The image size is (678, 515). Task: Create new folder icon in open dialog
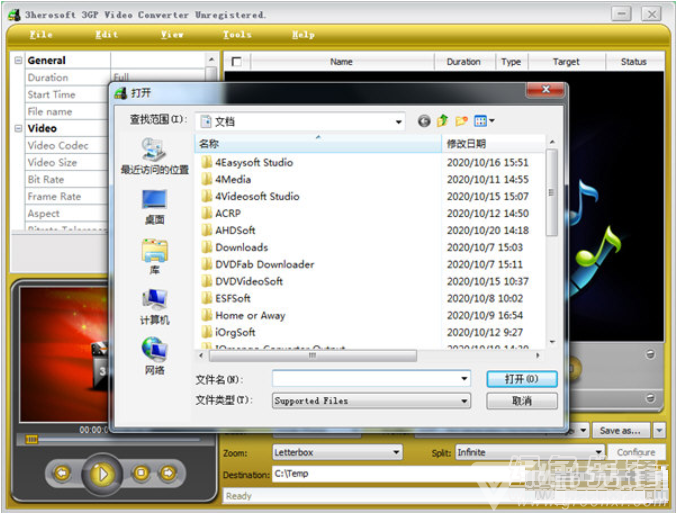[x=461, y=121]
